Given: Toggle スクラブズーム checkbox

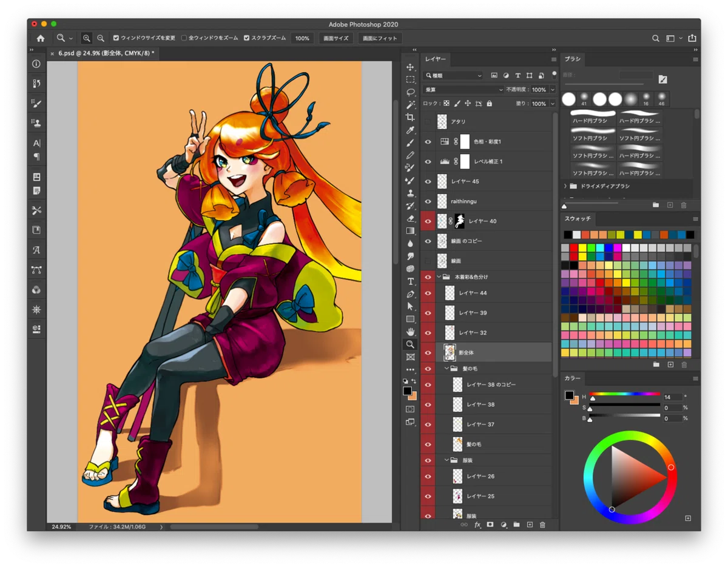Looking at the screenshot, I should tap(246, 38).
